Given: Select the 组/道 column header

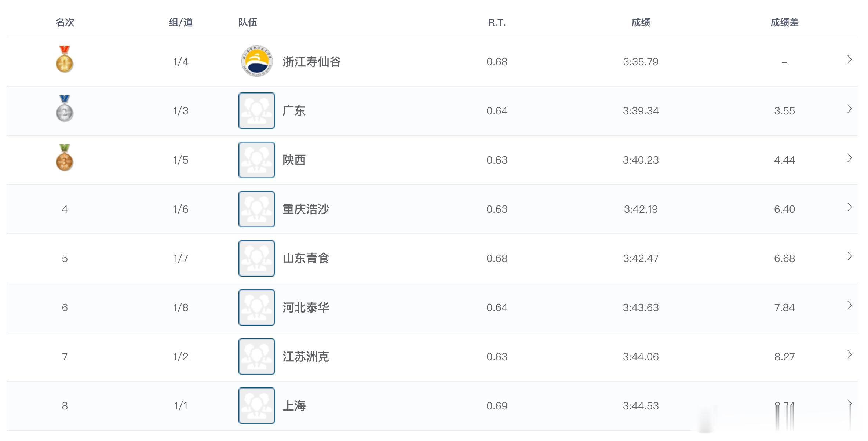Looking at the screenshot, I should click(x=181, y=22).
